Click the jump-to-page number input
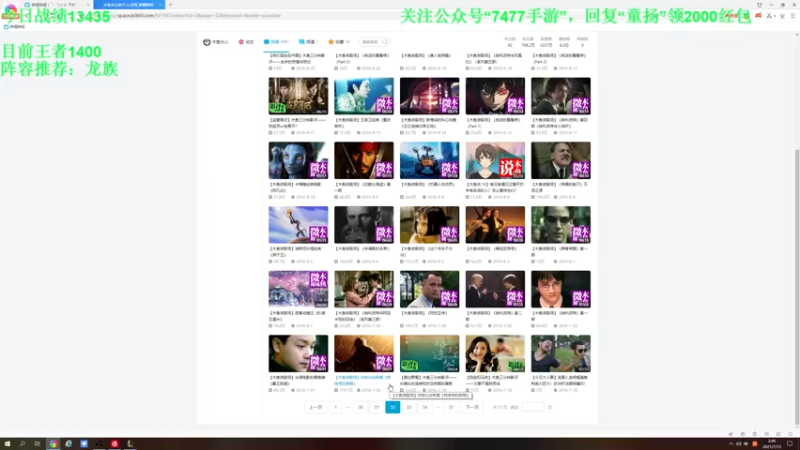The image size is (800, 450). (x=533, y=407)
